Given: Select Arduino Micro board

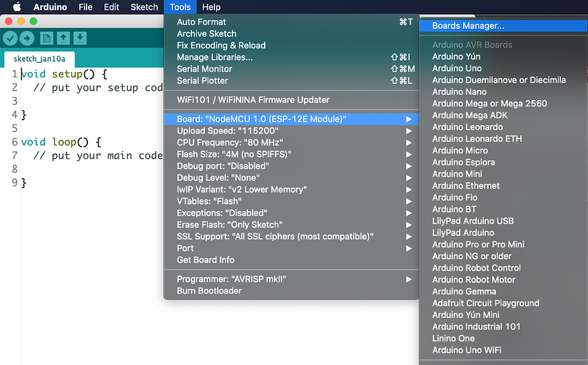Looking at the screenshot, I should point(503,151).
